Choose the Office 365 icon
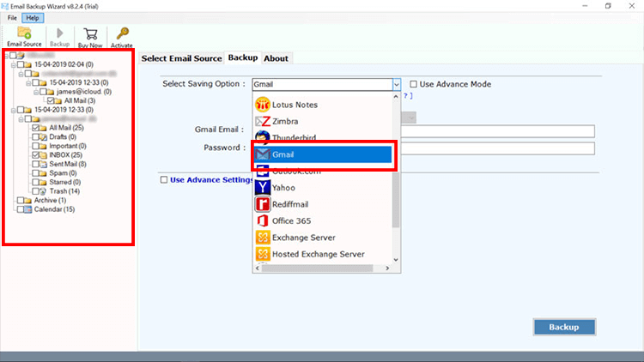The height and width of the screenshot is (362, 644). tap(263, 220)
